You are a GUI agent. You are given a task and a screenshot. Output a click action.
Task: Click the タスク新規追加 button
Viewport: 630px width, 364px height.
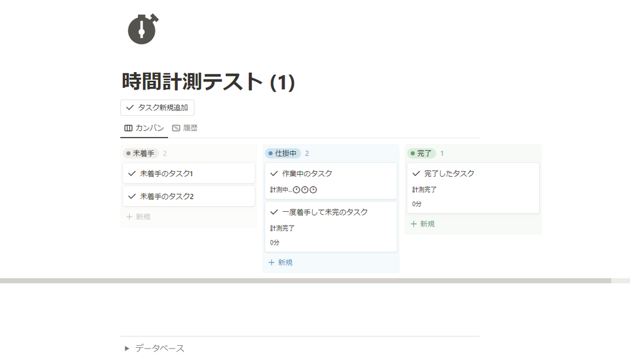coord(157,108)
